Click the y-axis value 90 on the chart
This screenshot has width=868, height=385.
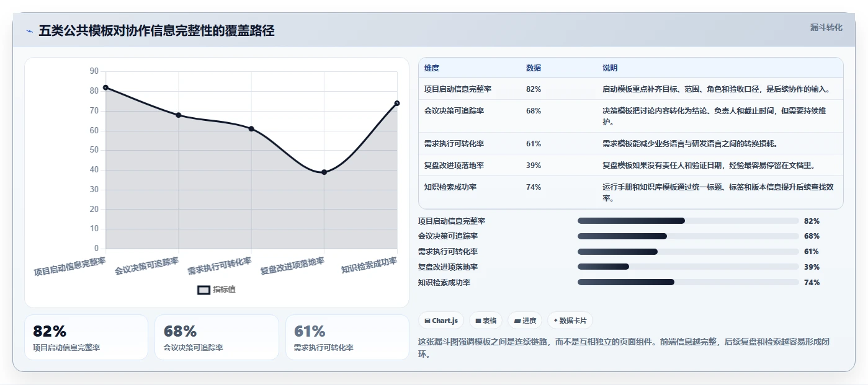click(94, 71)
